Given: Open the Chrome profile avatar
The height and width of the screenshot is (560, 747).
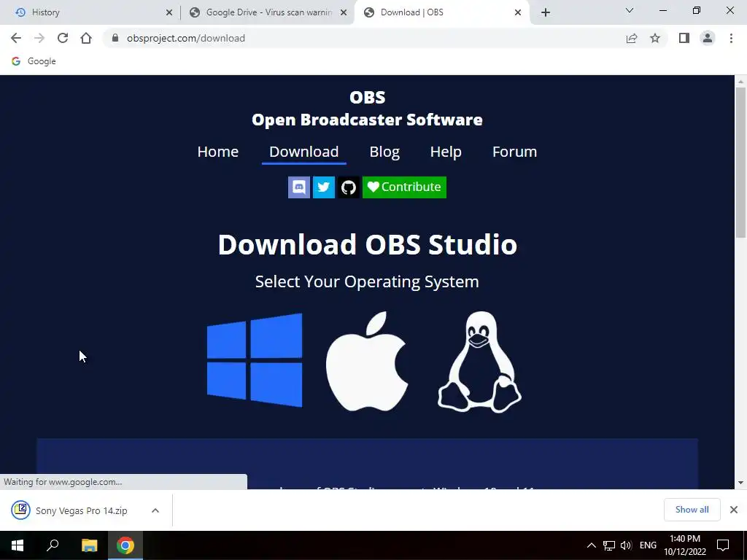Looking at the screenshot, I should coord(708,38).
